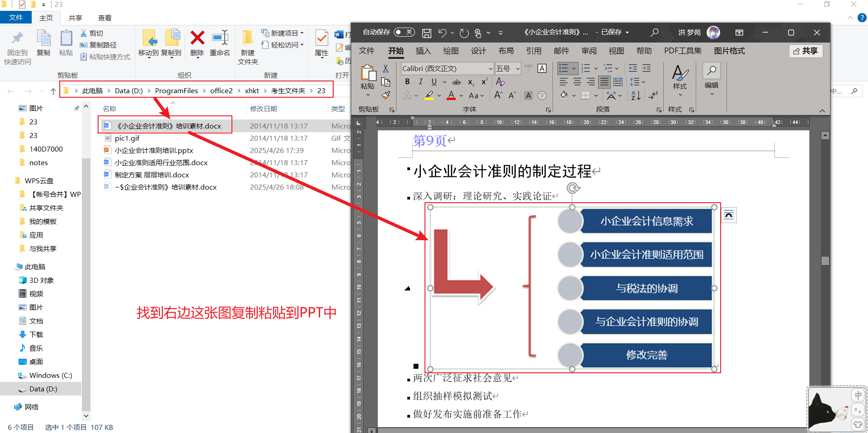The height and width of the screenshot is (433, 868).
Task: Align paragraph text left
Action: click(563, 82)
